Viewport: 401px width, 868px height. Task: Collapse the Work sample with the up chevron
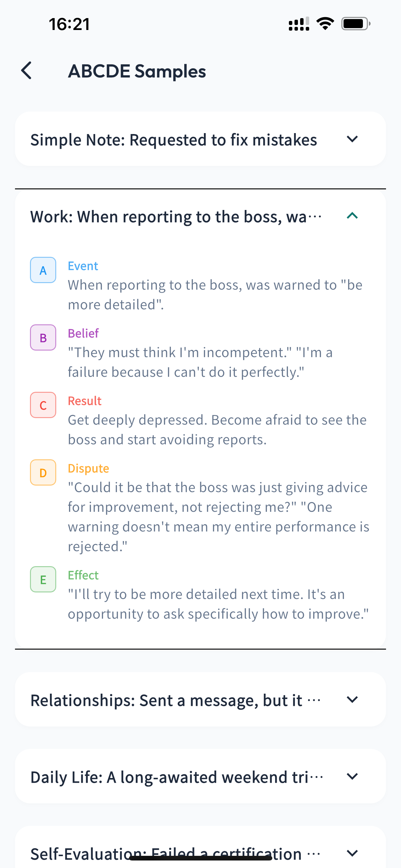pos(352,216)
